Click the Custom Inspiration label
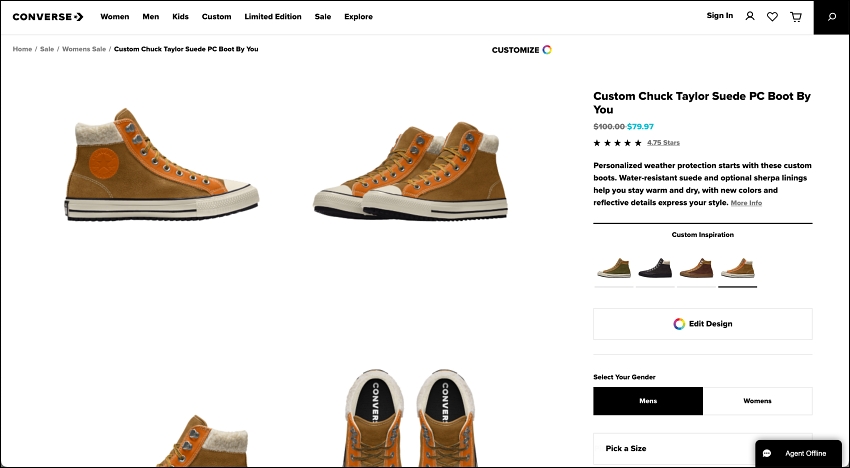The height and width of the screenshot is (468, 850). tap(703, 235)
